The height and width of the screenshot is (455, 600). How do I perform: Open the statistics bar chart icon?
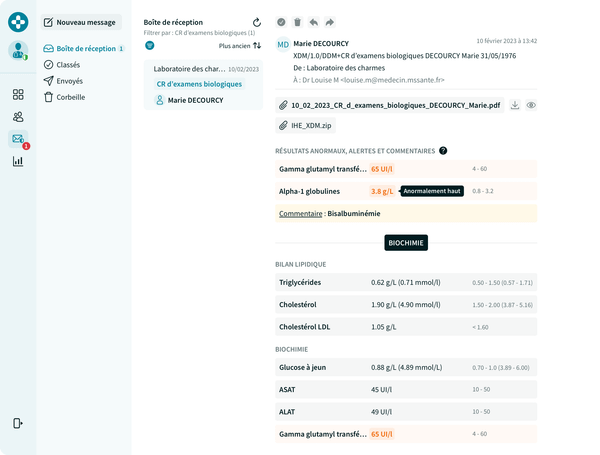(18, 161)
